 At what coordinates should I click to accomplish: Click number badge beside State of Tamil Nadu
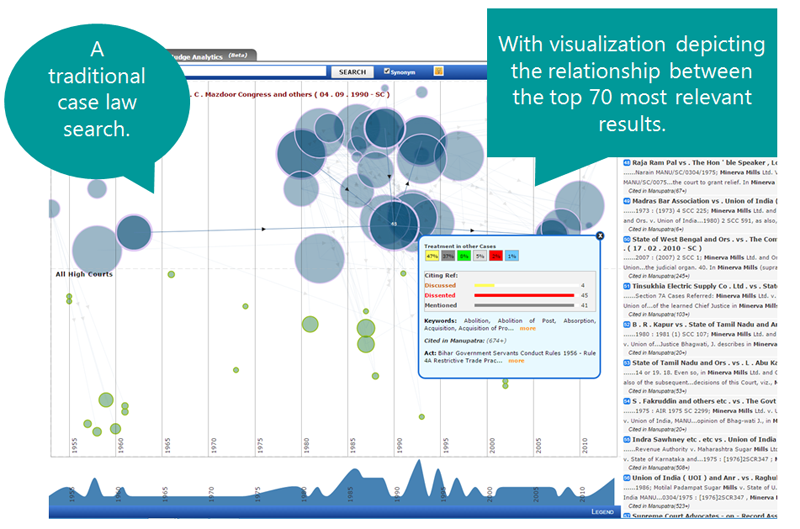coord(627,363)
